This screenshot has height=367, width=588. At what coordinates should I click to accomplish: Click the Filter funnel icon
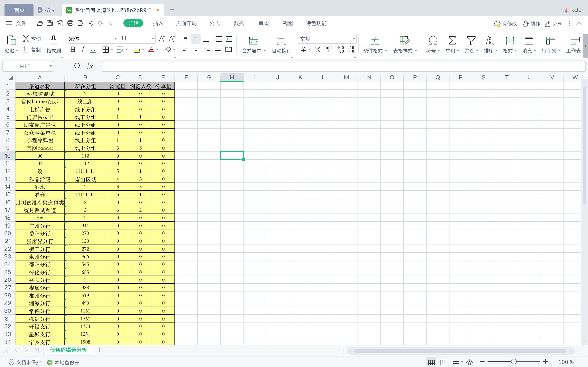pyautogui.click(x=471, y=40)
